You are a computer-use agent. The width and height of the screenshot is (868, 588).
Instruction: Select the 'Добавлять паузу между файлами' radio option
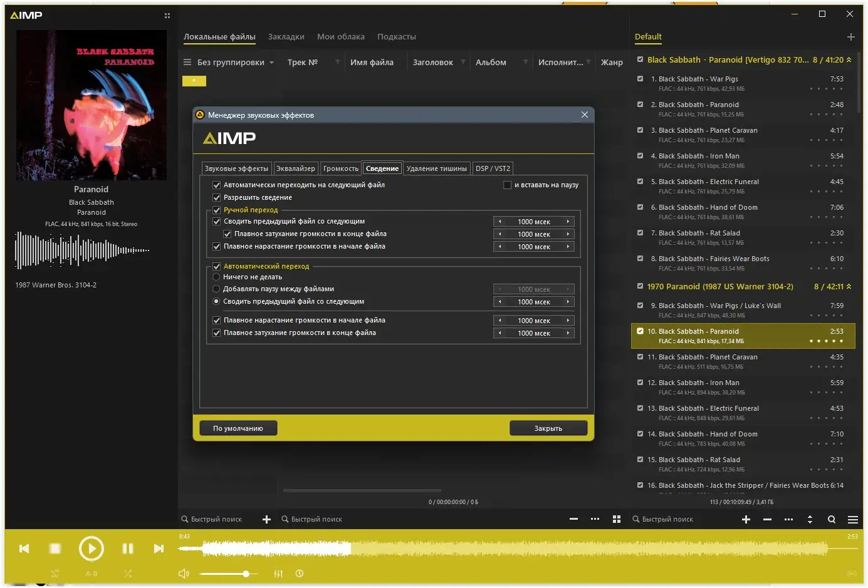216,289
